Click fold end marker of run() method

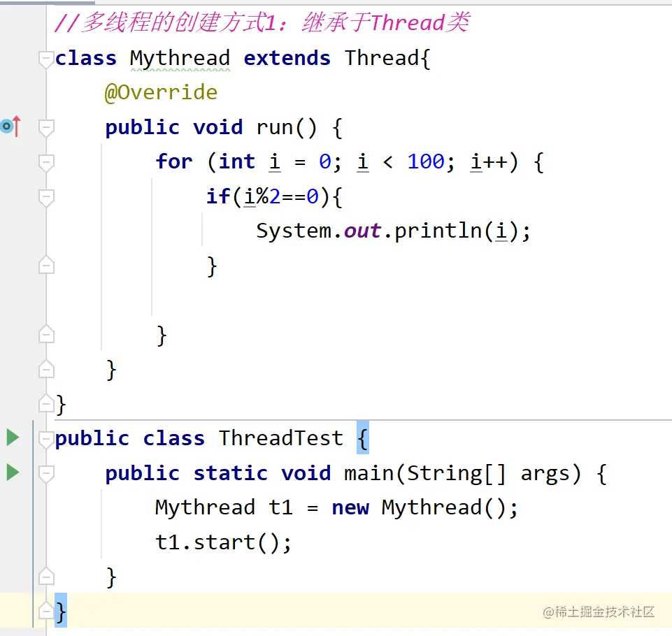click(46, 369)
